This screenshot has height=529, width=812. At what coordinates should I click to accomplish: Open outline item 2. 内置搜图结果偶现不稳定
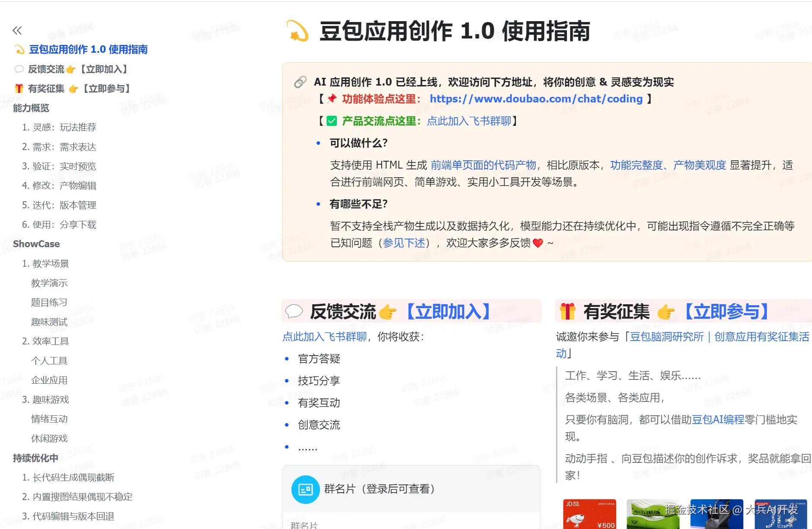(x=77, y=497)
